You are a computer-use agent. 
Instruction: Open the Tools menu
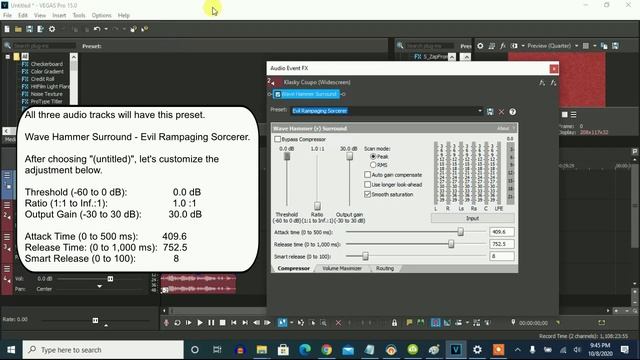click(79, 15)
